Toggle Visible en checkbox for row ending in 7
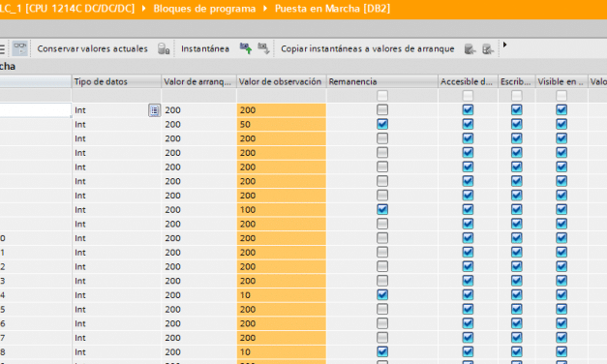The image size is (607, 364). (x=561, y=338)
